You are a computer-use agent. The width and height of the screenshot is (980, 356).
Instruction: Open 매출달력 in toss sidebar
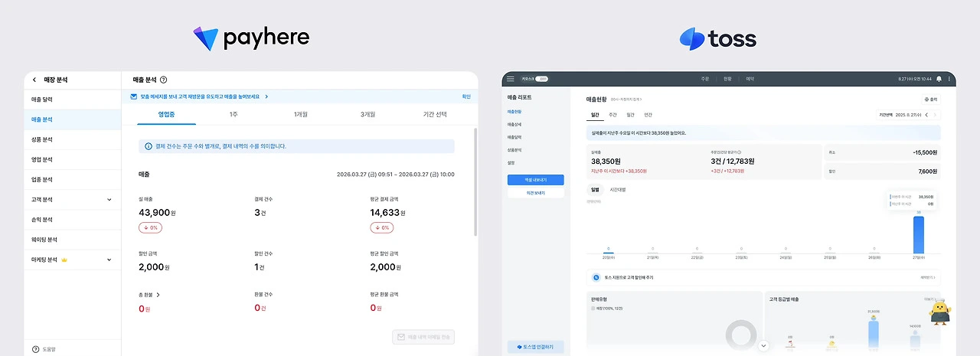pos(514,137)
